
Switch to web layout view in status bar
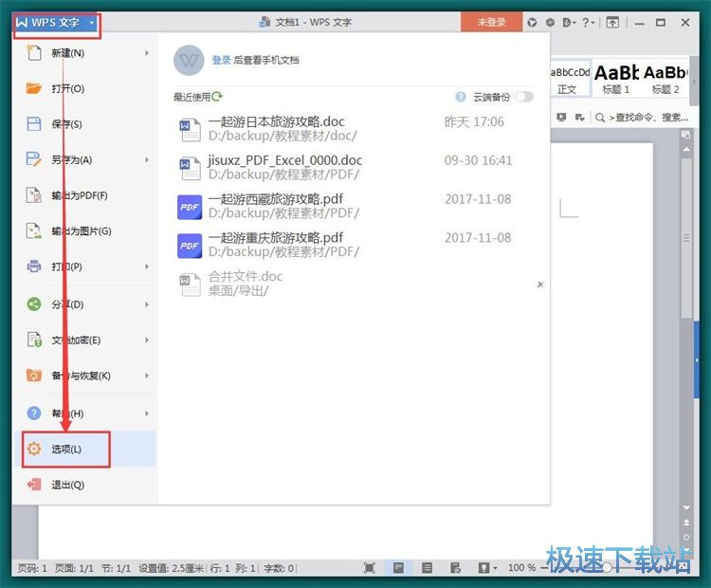coord(455,568)
